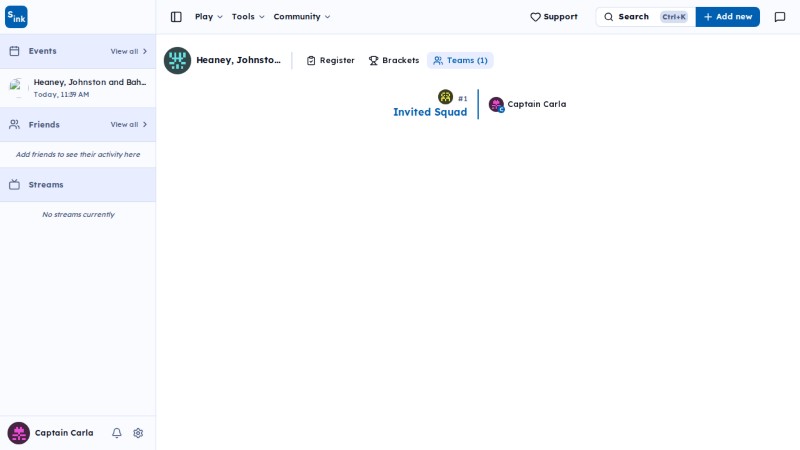Open the Register tab
The width and height of the screenshot is (800, 450).
point(331,60)
